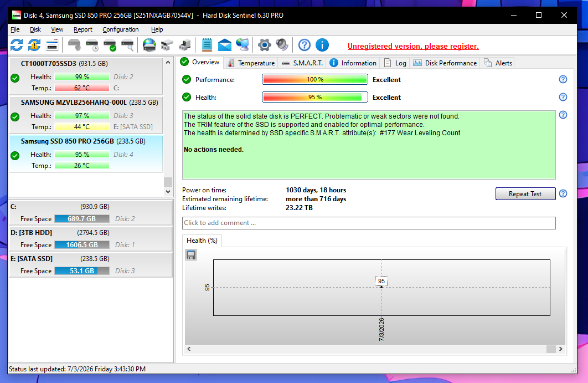Select the E: [SATA SSD] partition entry

click(x=90, y=265)
